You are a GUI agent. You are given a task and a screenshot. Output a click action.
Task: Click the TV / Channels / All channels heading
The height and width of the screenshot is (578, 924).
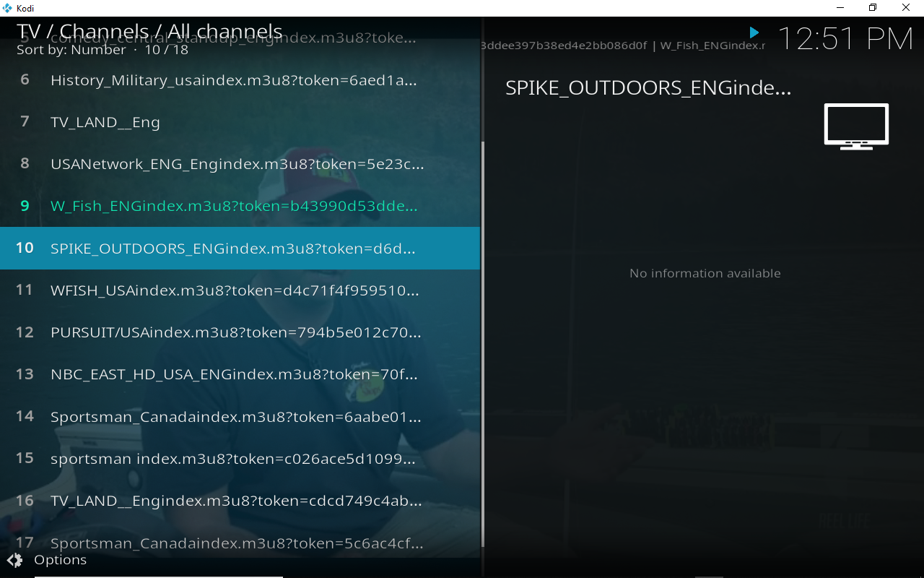[149, 31]
